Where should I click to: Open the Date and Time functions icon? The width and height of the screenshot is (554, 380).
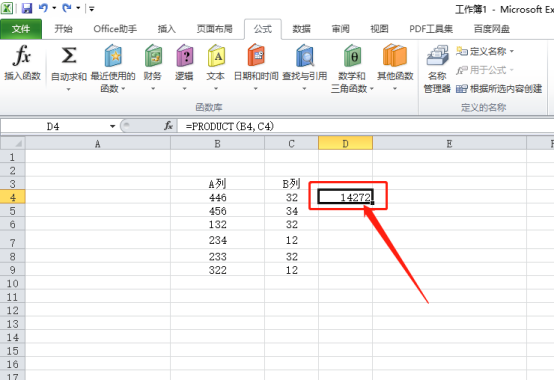click(x=256, y=55)
